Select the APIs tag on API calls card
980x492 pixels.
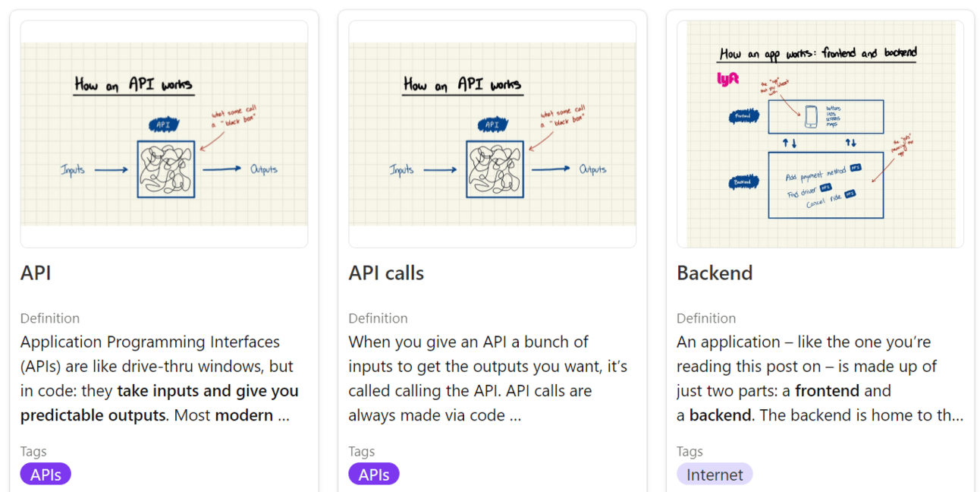pos(374,475)
